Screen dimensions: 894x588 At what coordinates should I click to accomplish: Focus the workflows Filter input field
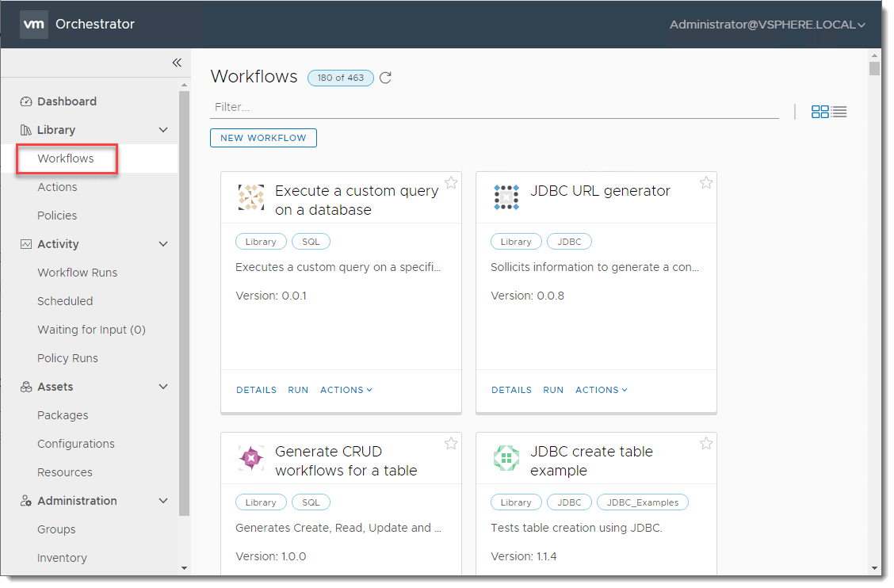click(x=494, y=107)
